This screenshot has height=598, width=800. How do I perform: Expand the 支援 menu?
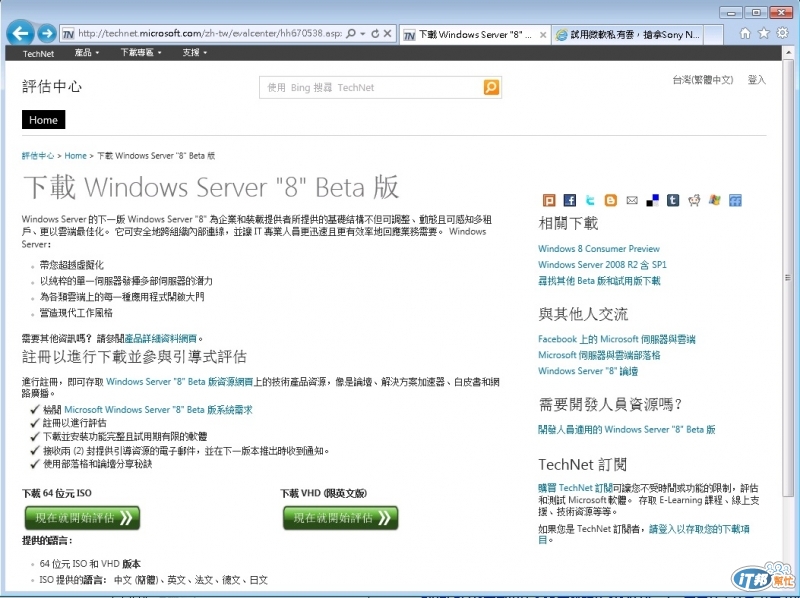point(195,53)
